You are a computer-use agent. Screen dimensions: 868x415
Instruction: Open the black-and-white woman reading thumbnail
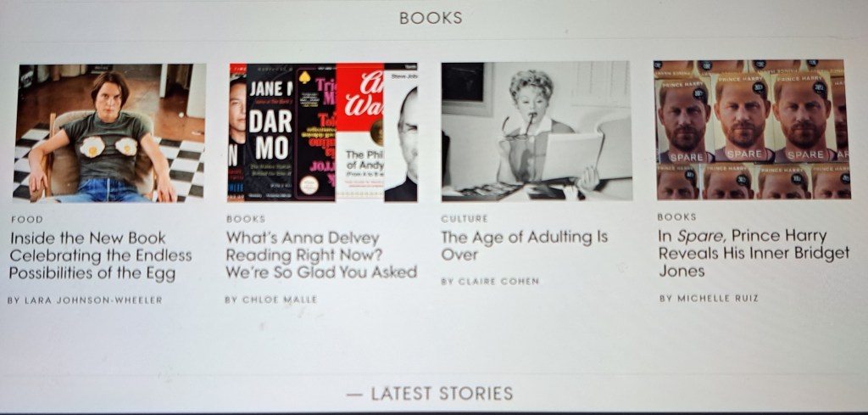537,131
